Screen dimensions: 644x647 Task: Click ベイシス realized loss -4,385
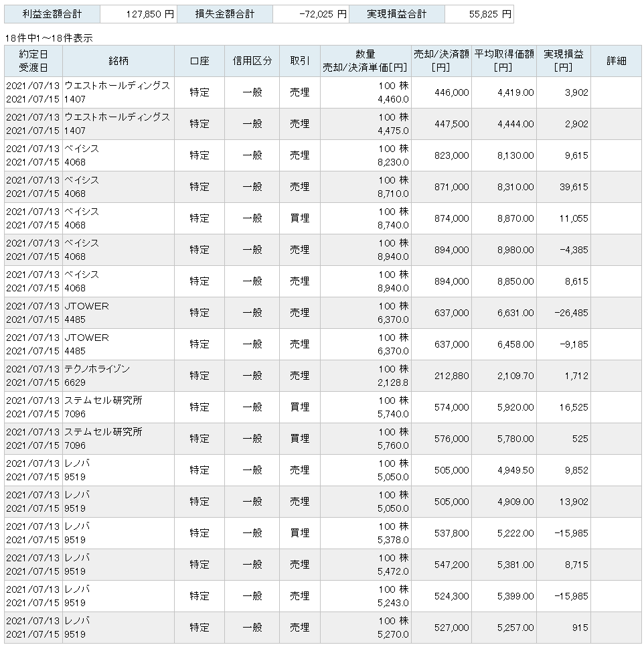pos(574,250)
